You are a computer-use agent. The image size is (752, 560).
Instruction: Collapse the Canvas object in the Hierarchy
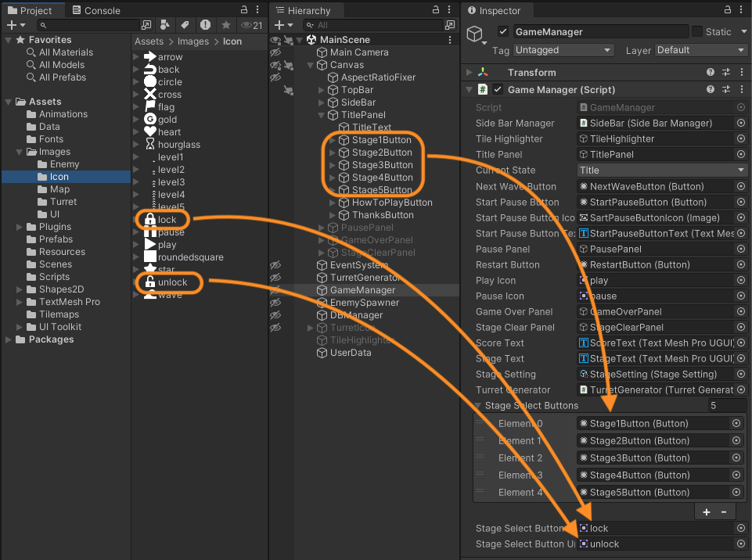[311, 65]
